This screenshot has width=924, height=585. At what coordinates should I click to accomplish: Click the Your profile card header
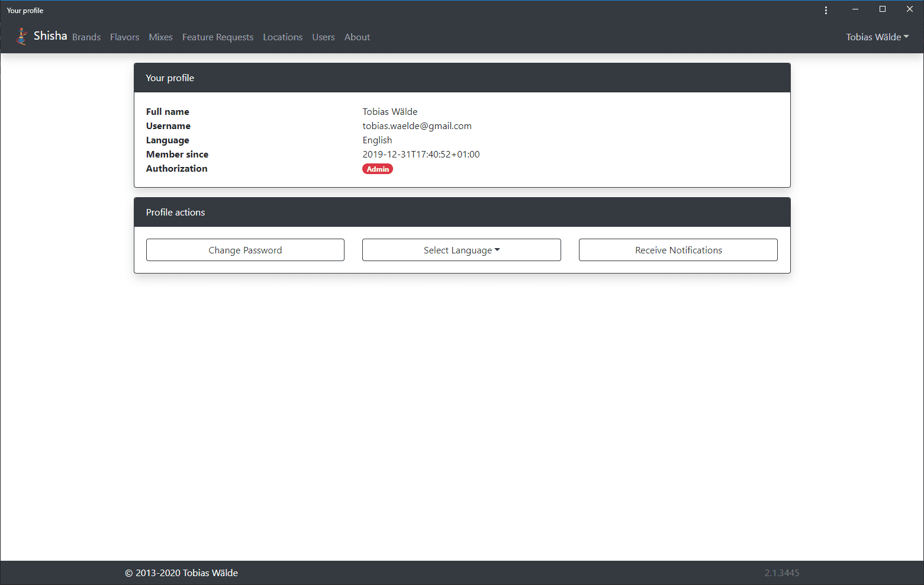click(462, 78)
